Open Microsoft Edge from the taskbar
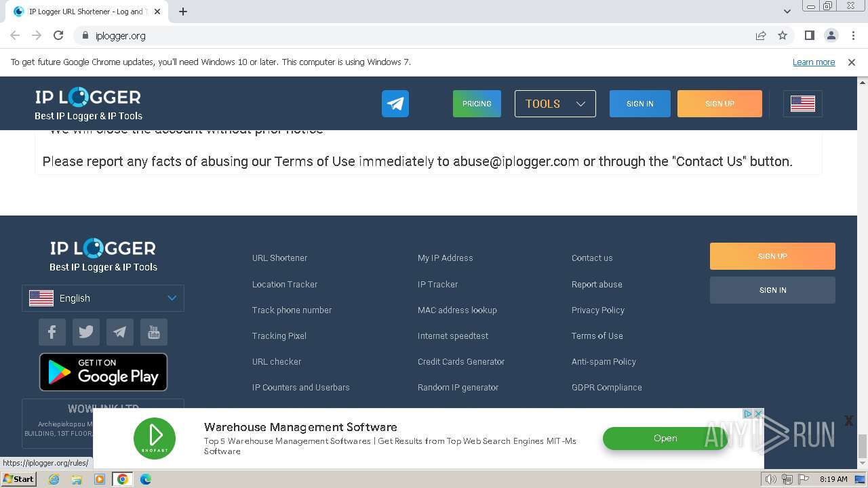The width and height of the screenshot is (868, 488). [146, 479]
